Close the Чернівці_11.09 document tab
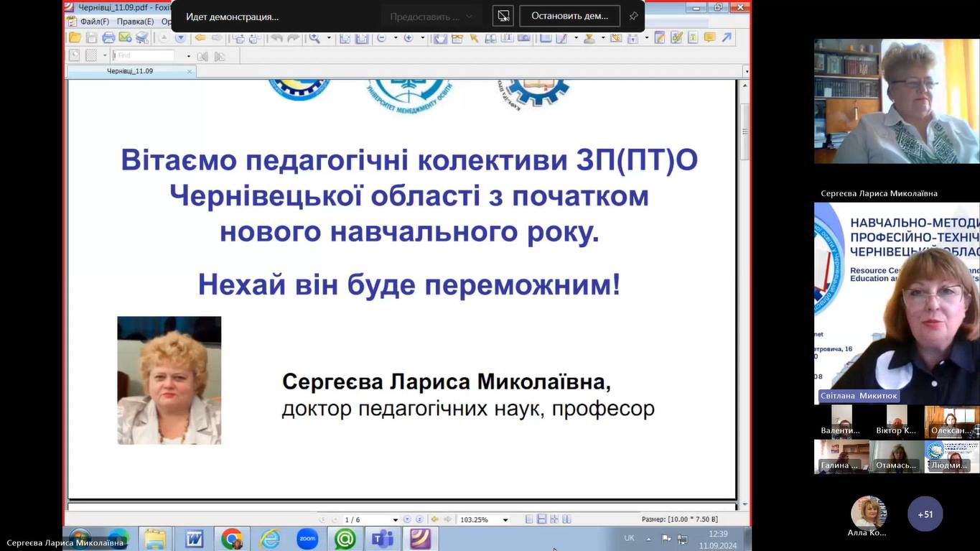Image resolution: width=980 pixels, height=551 pixels. [x=190, y=71]
